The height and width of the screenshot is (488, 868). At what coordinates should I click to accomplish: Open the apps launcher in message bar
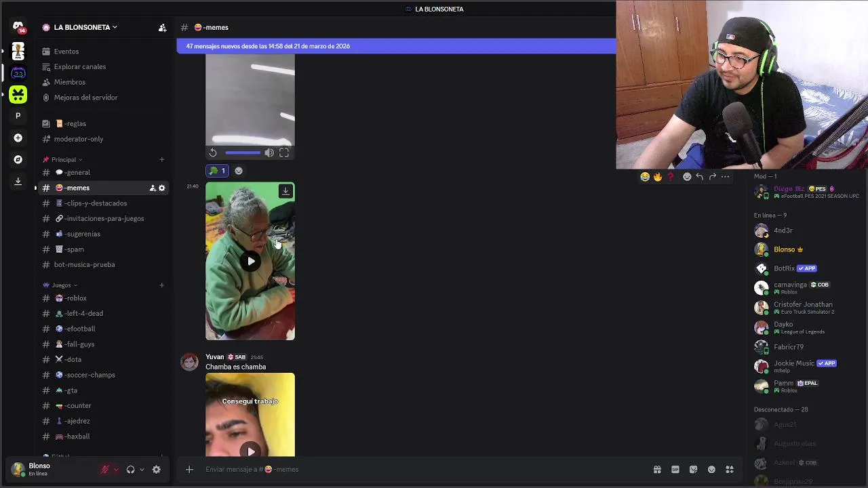(x=730, y=469)
